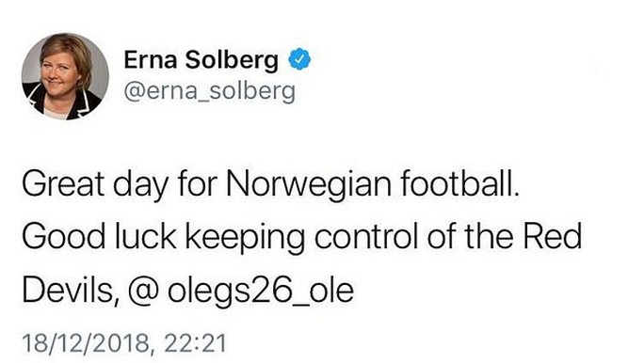Click the word Red in the tweet
Viewport: 644px width, 363px height.
553,236
